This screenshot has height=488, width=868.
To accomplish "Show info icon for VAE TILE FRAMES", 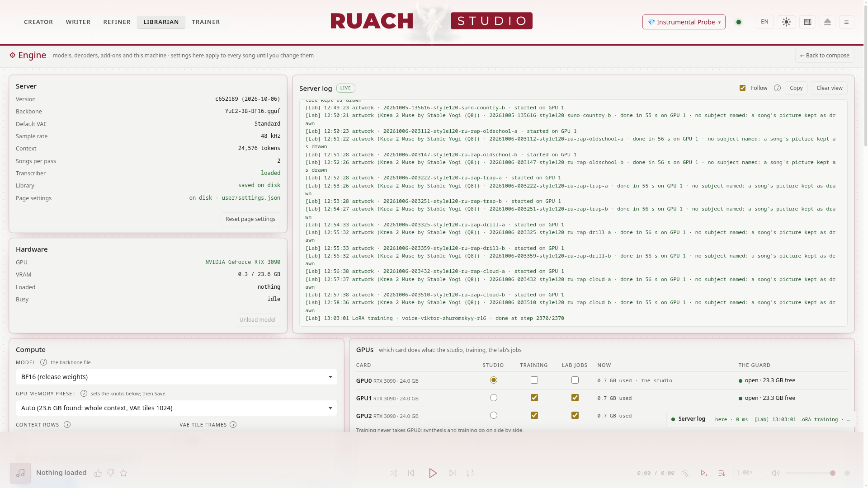I will (x=233, y=425).
